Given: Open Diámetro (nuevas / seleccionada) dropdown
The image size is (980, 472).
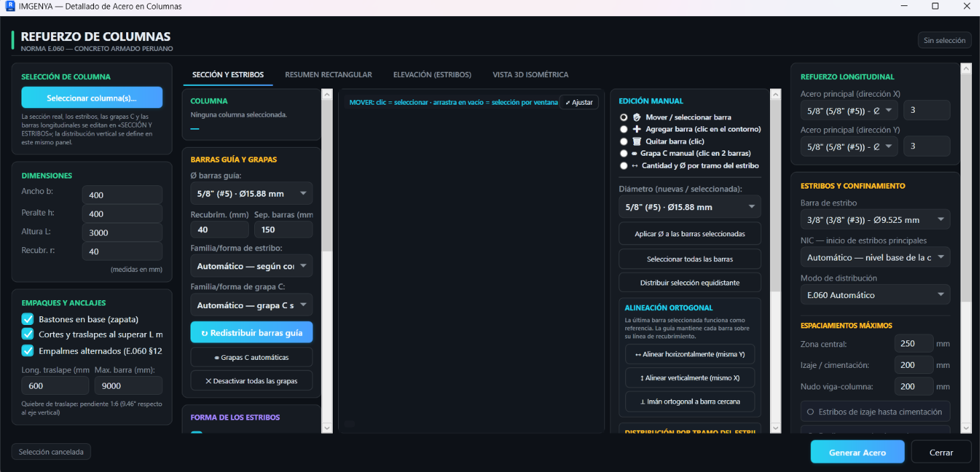Looking at the screenshot, I should (690, 207).
